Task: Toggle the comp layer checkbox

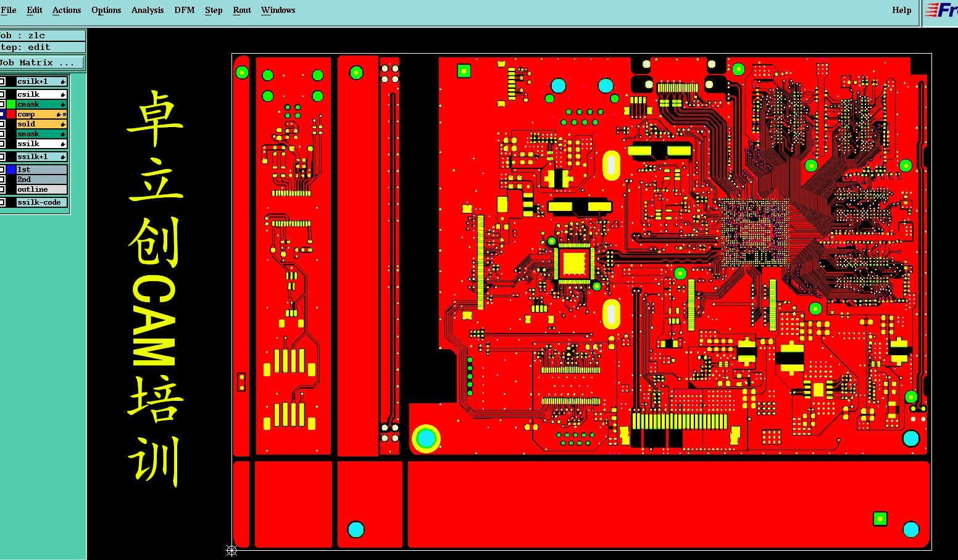Action: (x=2, y=114)
